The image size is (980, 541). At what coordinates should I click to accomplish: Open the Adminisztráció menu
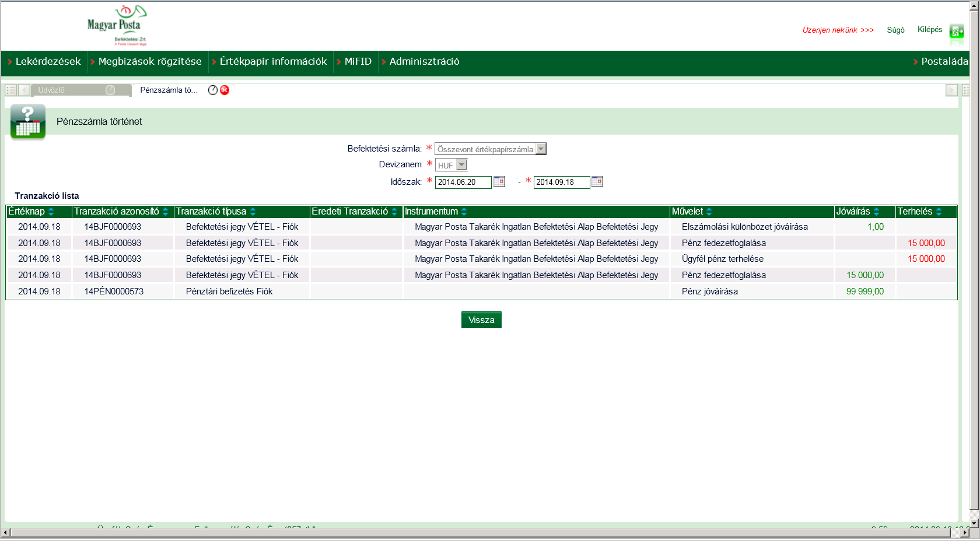[x=424, y=61]
